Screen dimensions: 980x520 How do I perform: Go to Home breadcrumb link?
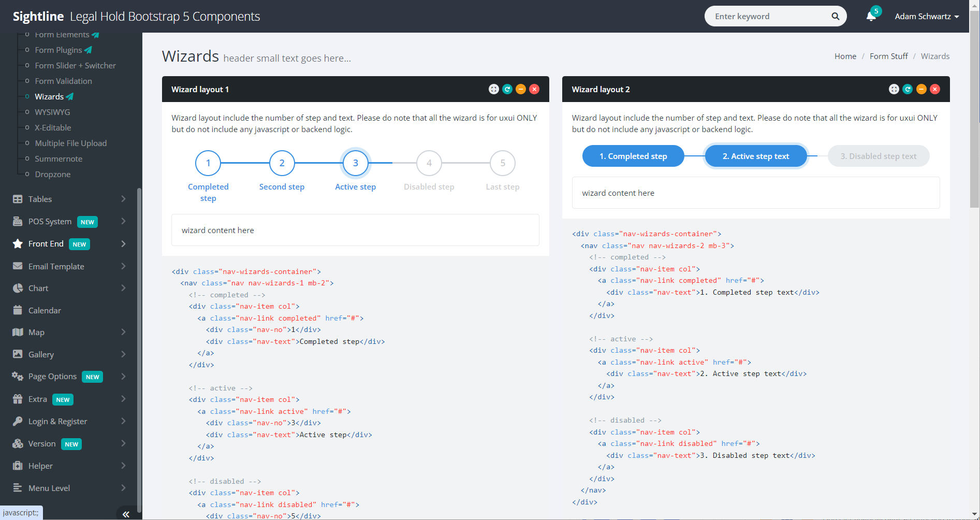[845, 56]
